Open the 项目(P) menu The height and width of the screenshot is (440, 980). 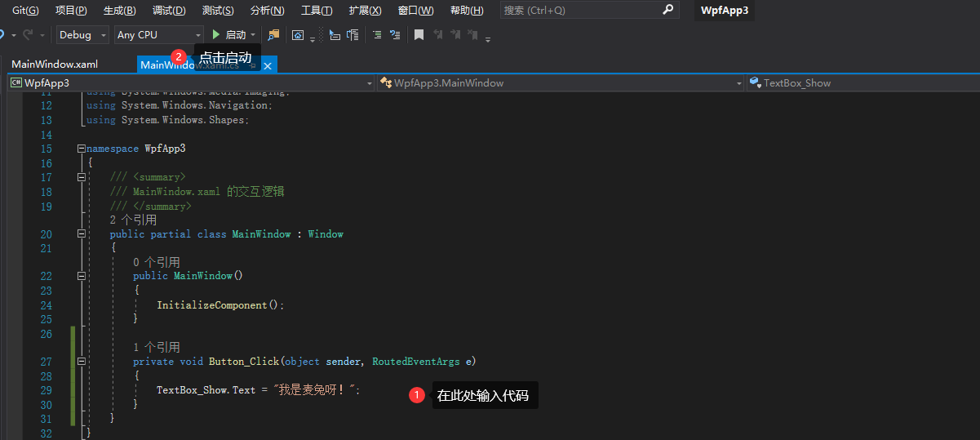pos(71,11)
